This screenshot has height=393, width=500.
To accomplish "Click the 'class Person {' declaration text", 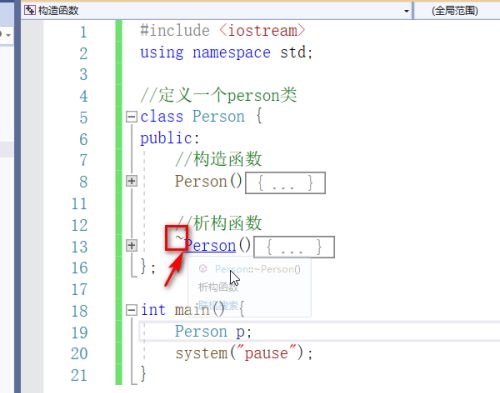I will point(201,117).
